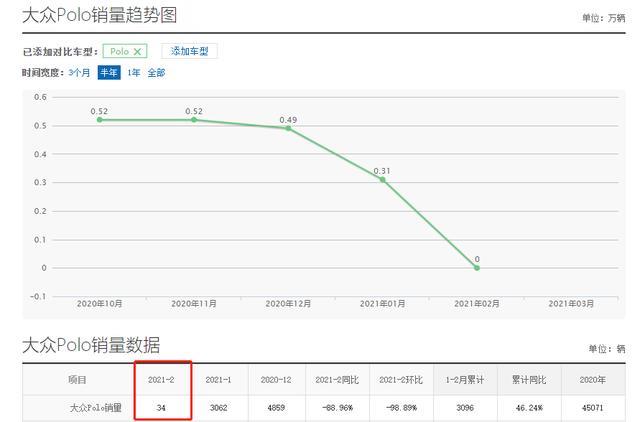The width and height of the screenshot is (640, 422).
Task: Click the 2020年 column header
Action: [593, 380]
